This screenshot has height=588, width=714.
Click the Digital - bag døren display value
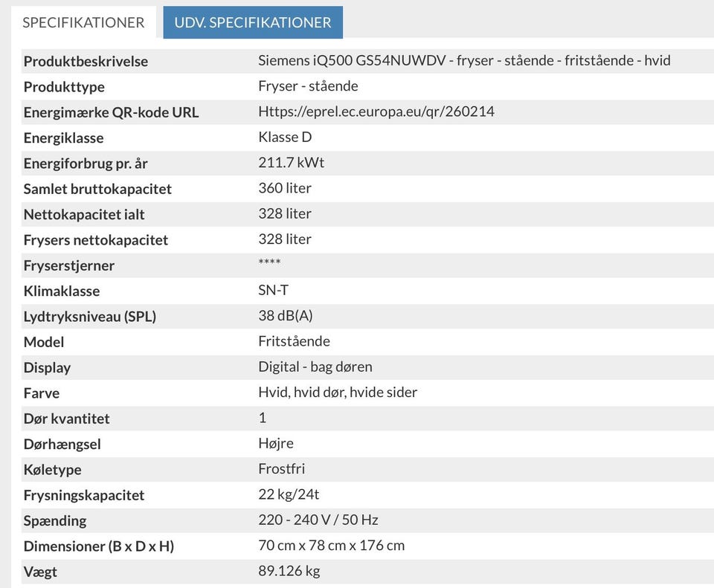click(315, 366)
